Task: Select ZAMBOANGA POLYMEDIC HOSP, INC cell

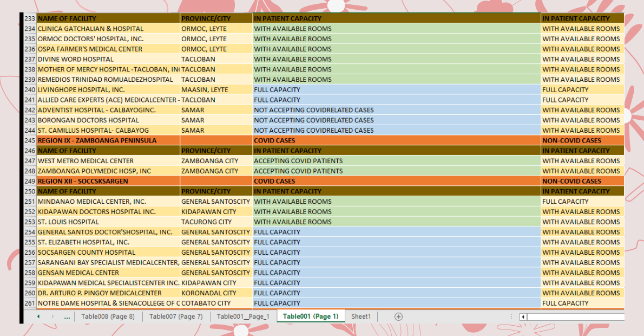Action: coord(108,171)
